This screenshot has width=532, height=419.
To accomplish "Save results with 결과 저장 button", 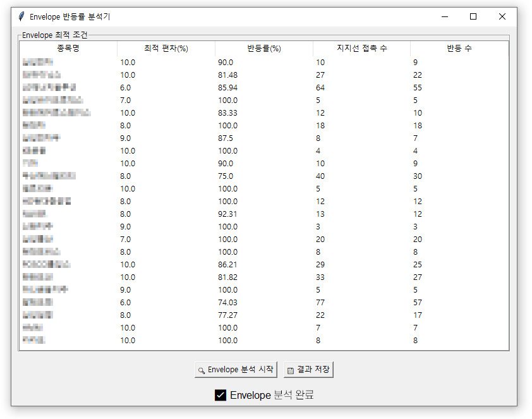I will pos(308,370).
